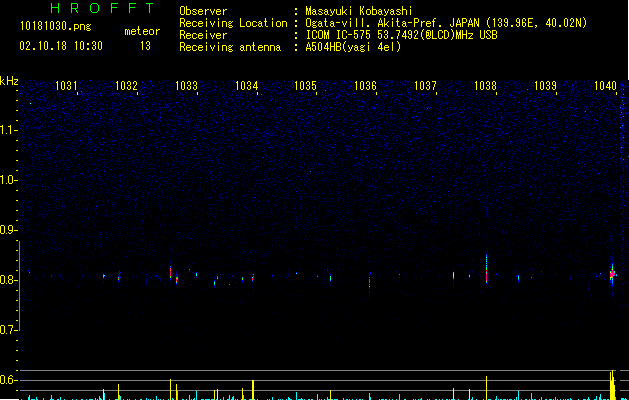Select the meteor count value 13

145,46
